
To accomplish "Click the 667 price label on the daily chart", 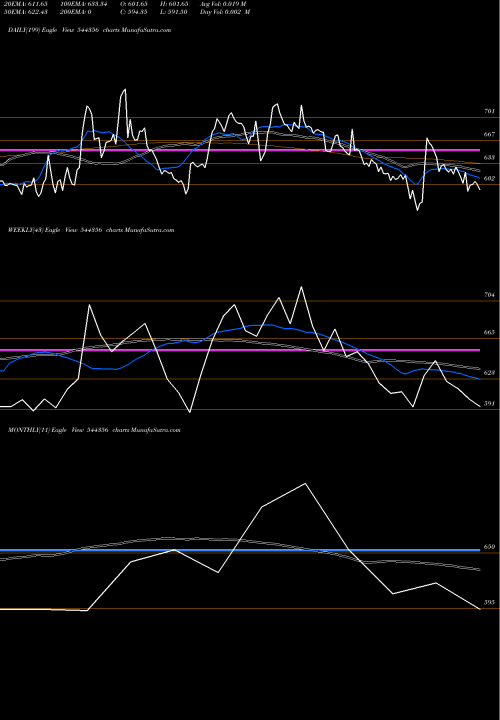I will tap(489, 135).
